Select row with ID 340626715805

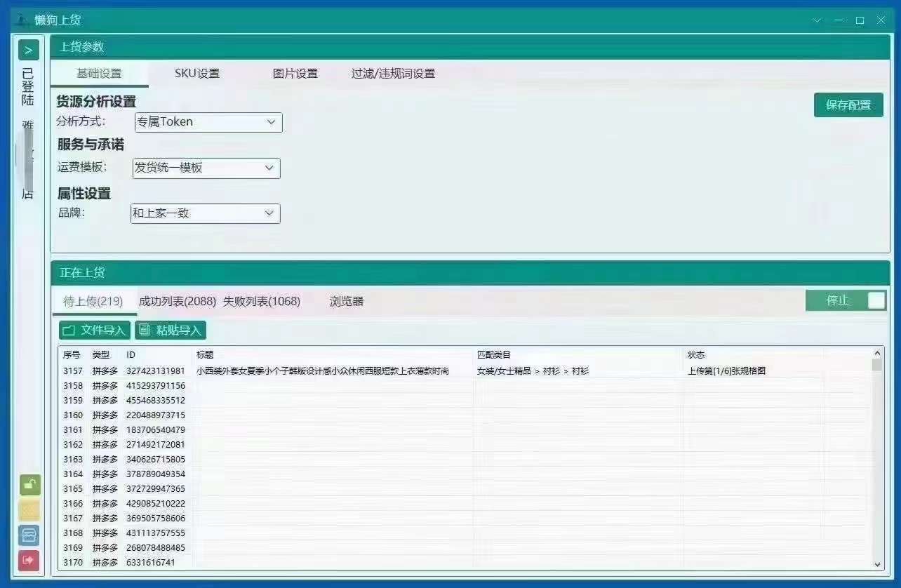click(466, 459)
